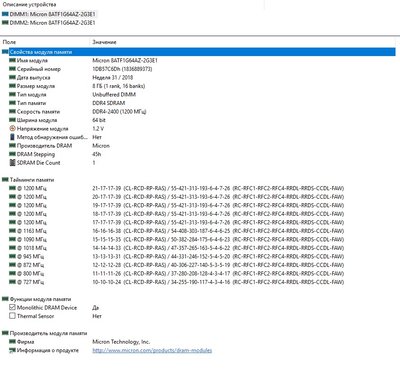This screenshot has height=371, width=400.
Task: Select the timing value starting 15-15-15-35
Action: [x=218, y=239]
